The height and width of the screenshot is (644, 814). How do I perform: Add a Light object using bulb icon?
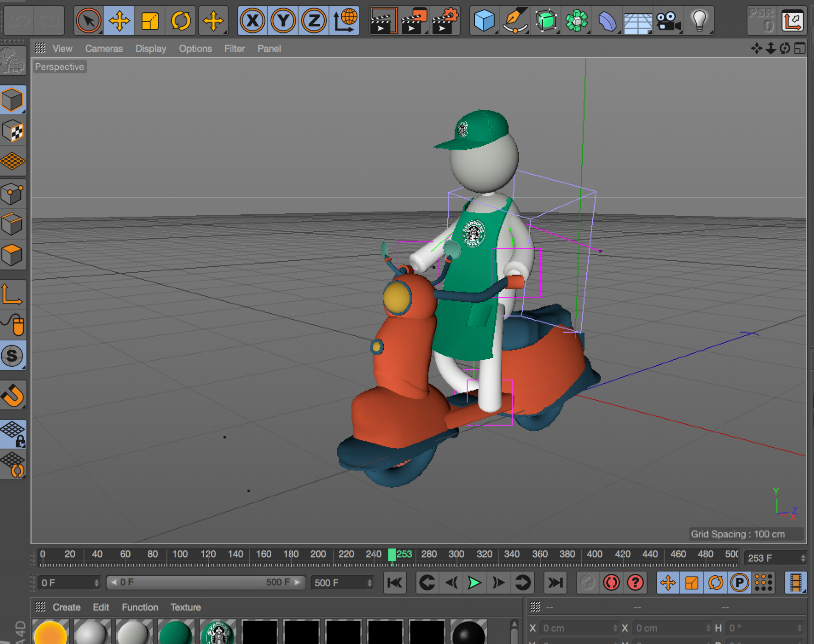tap(699, 20)
